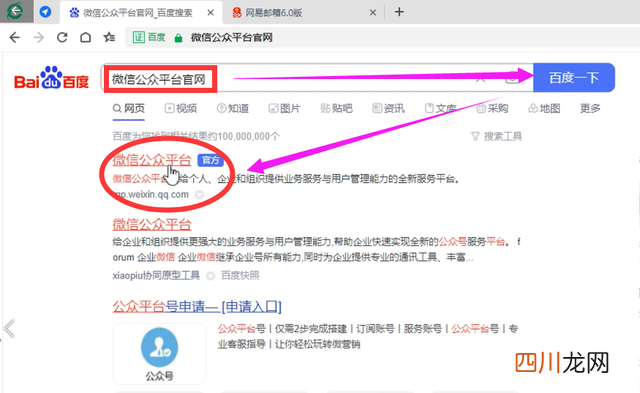The height and width of the screenshot is (393, 640).
Task: Click the browser back arrow
Action: [x=15, y=38]
